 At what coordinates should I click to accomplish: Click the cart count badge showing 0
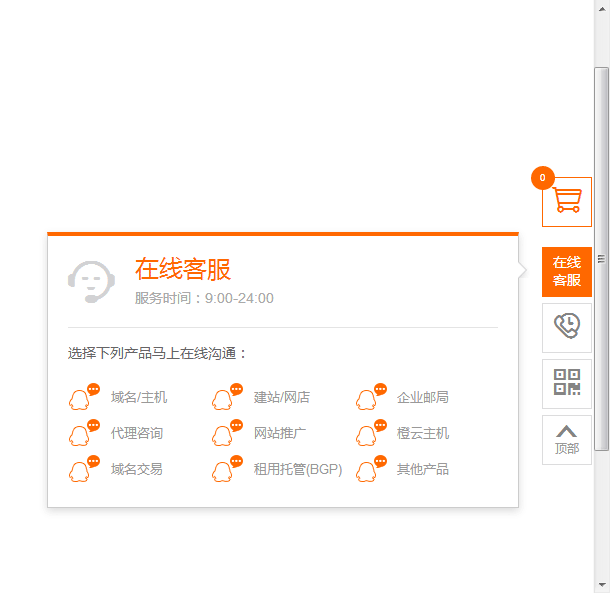tap(543, 178)
